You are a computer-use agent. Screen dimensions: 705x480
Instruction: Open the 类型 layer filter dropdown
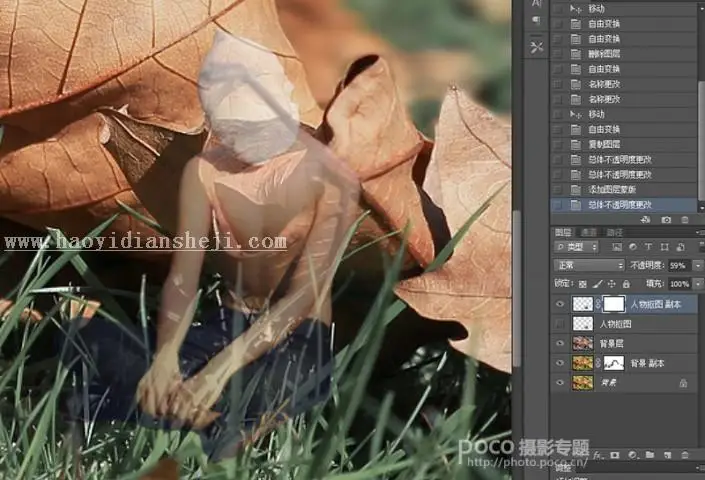[x=576, y=247]
